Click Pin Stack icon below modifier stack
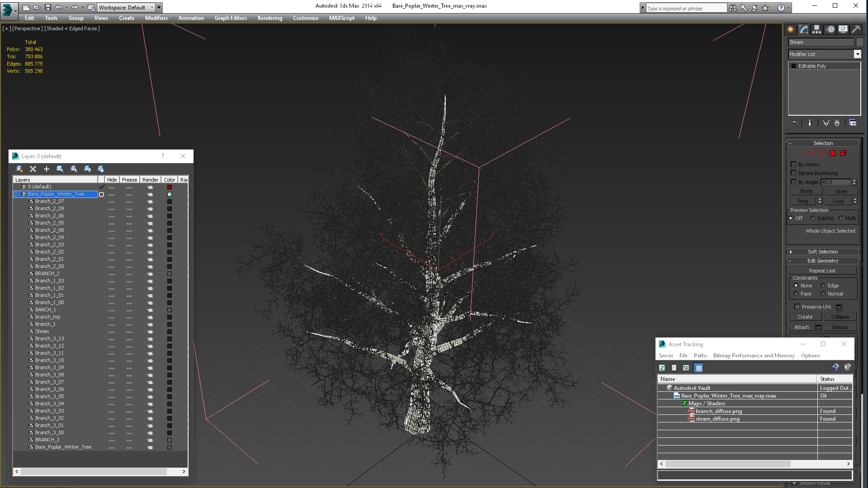The height and width of the screenshot is (488, 868). pyautogui.click(x=794, y=123)
